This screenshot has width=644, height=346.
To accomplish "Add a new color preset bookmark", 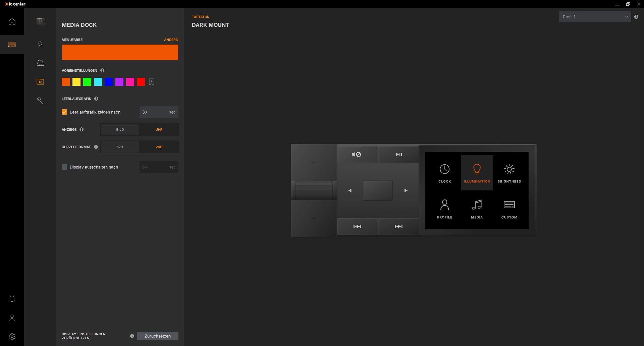I will [152, 82].
